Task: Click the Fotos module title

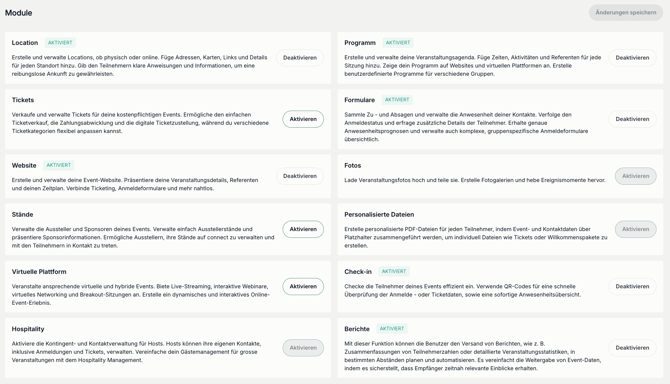Action: [x=353, y=165]
